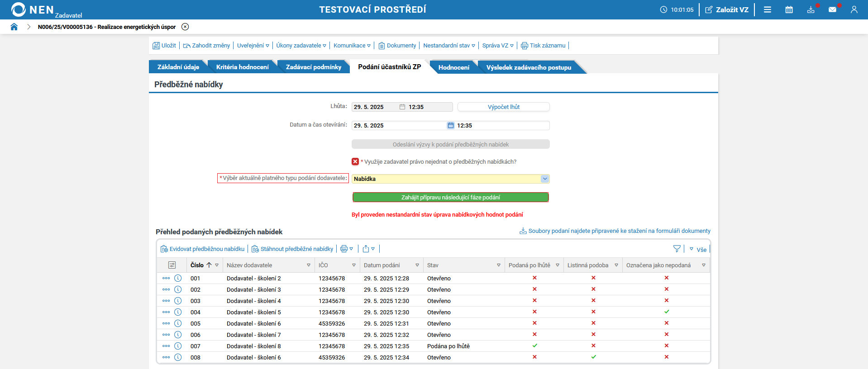Open the calendar icon in top bar
The height and width of the screenshot is (369, 868).
[789, 9]
